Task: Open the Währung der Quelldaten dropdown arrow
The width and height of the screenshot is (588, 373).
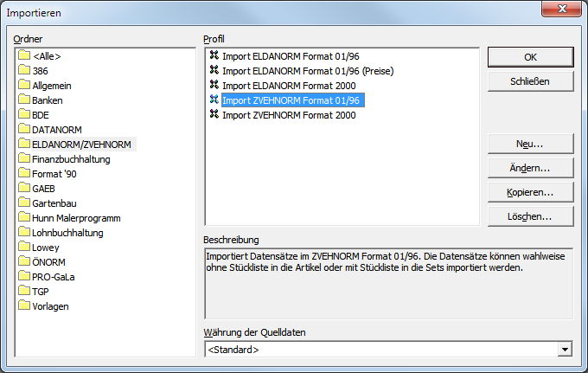Action: pos(565,350)
